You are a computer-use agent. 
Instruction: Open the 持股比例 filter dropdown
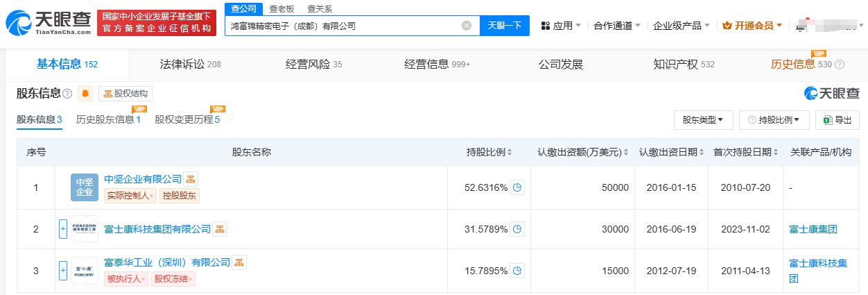tap(774, 120)
